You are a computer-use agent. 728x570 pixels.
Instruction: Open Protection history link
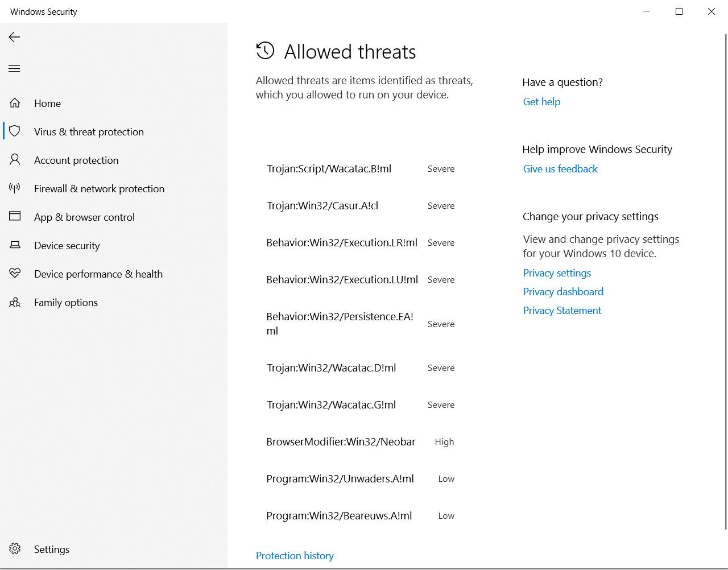pos(295,556)
